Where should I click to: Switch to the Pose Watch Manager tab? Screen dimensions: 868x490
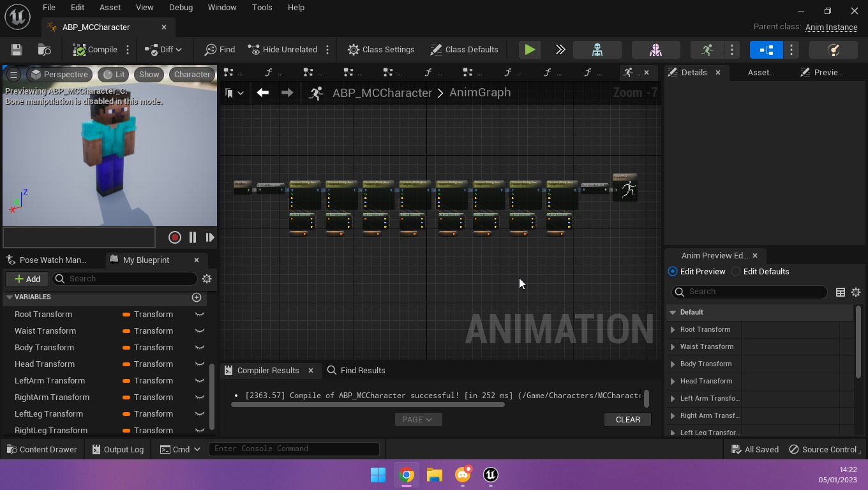(51, 260)
